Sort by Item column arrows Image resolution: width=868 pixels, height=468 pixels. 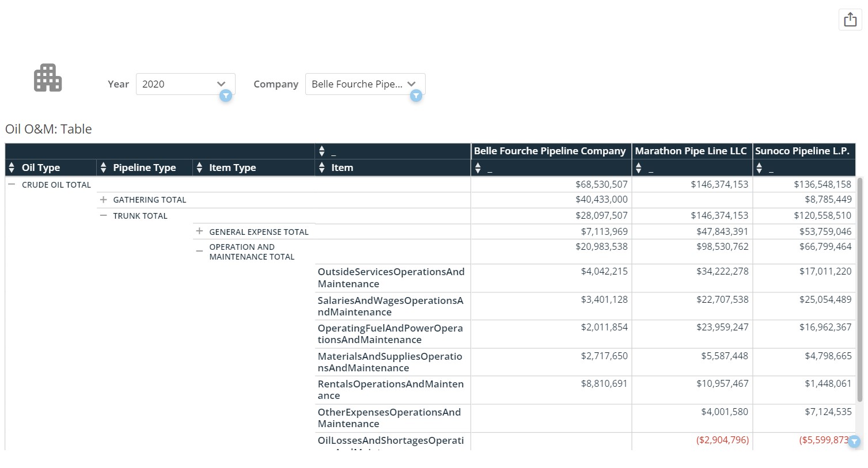(x=321, y=168)
